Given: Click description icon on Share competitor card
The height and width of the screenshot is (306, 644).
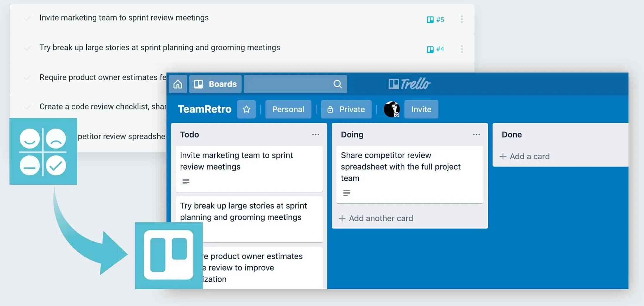Looking at the screenshot, I should click(x=347, y=193).
